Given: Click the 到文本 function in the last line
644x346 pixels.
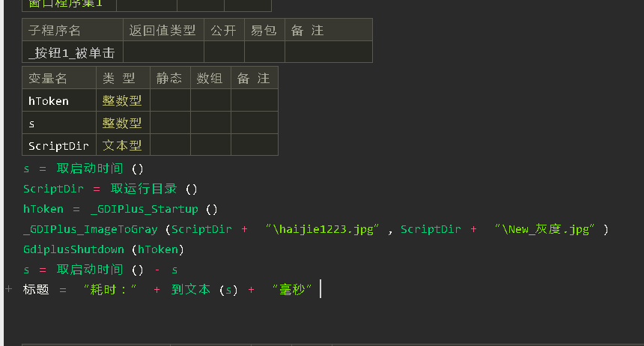Looking at the screenshot, I should pyautogui.click(x=190, y=290).
